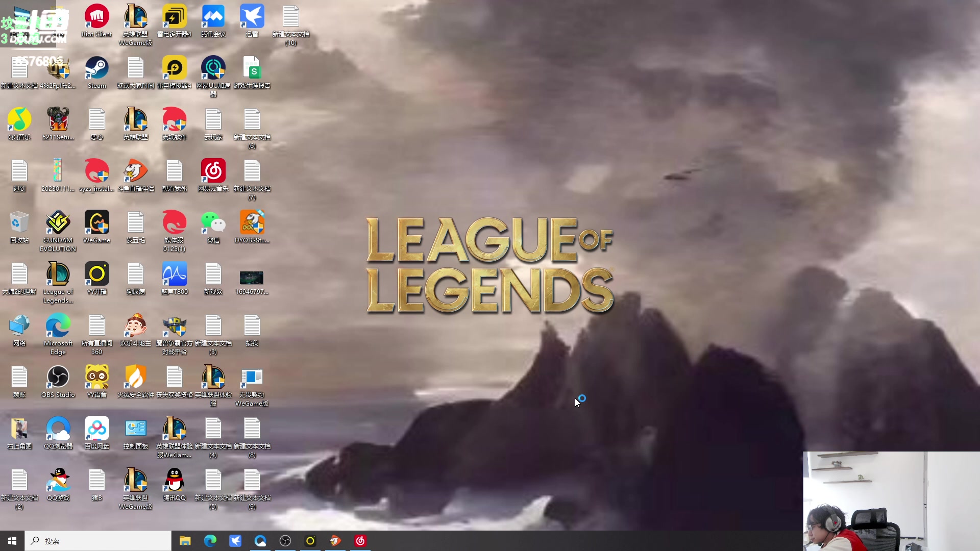This screenshot has width=980, height=551.
Task: Open the Windows Start menu button
Action: (12, 541)
